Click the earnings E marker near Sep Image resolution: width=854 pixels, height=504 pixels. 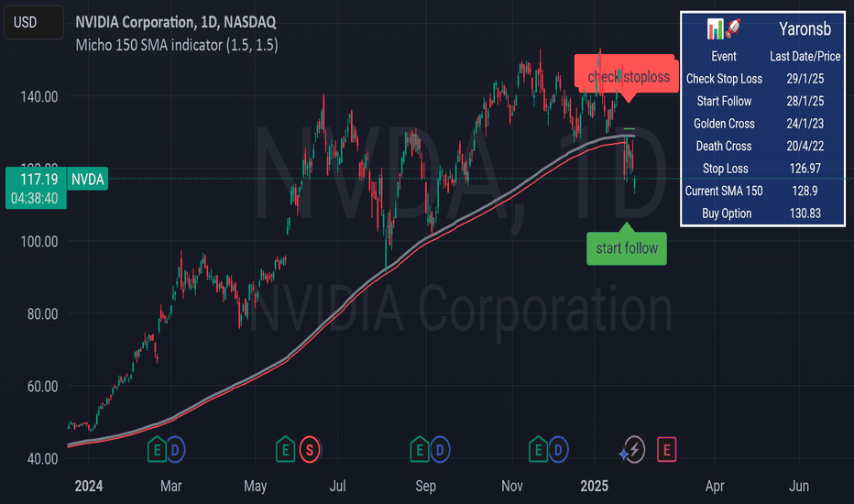[420, 450]
